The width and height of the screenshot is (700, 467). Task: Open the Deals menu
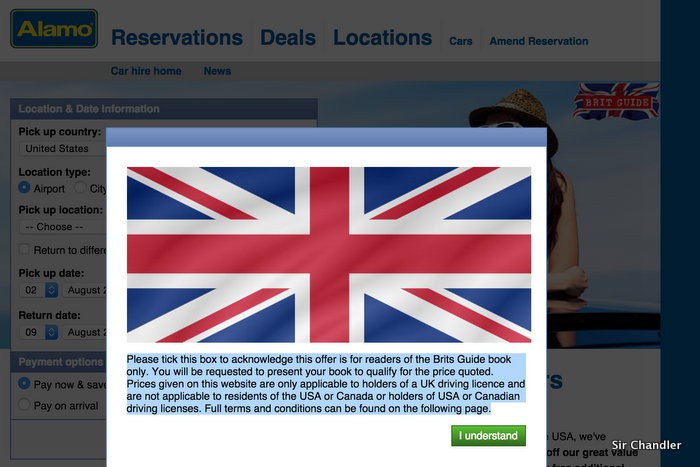[288, 38]
